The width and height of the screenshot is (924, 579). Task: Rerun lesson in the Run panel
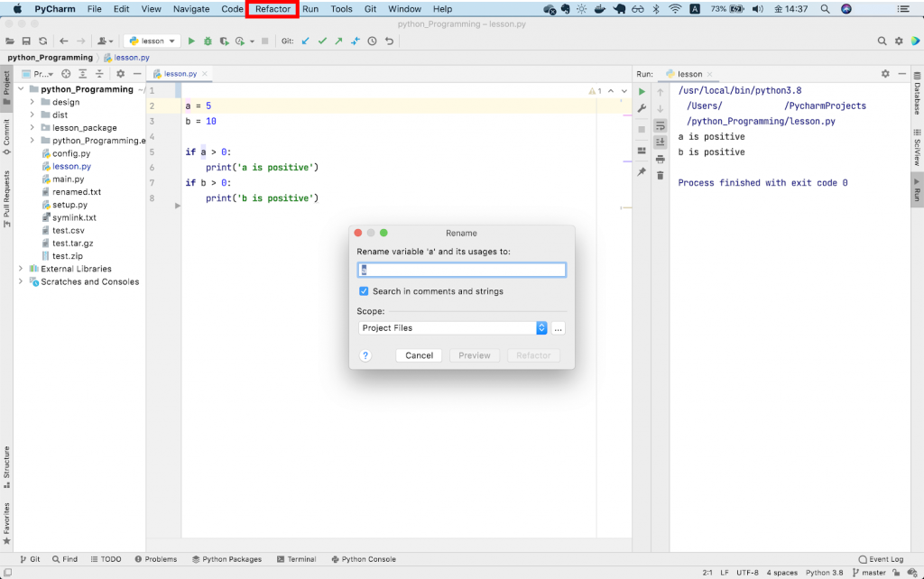(642, 92)
